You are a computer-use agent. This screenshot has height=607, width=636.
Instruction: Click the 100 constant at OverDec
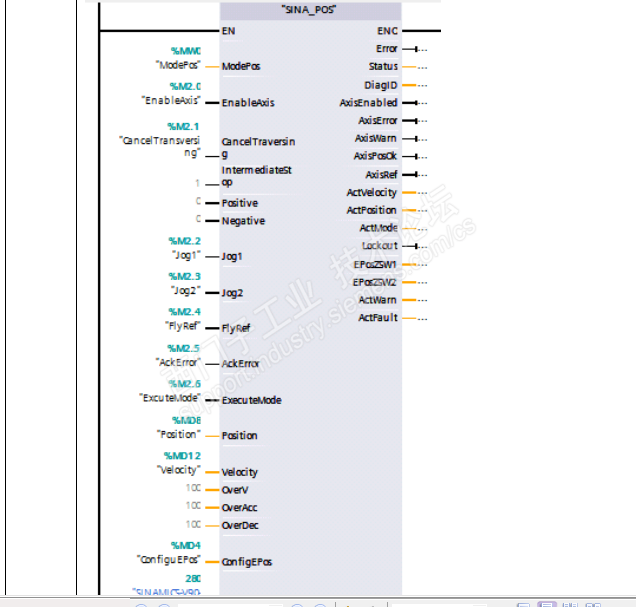pos(193,525)
